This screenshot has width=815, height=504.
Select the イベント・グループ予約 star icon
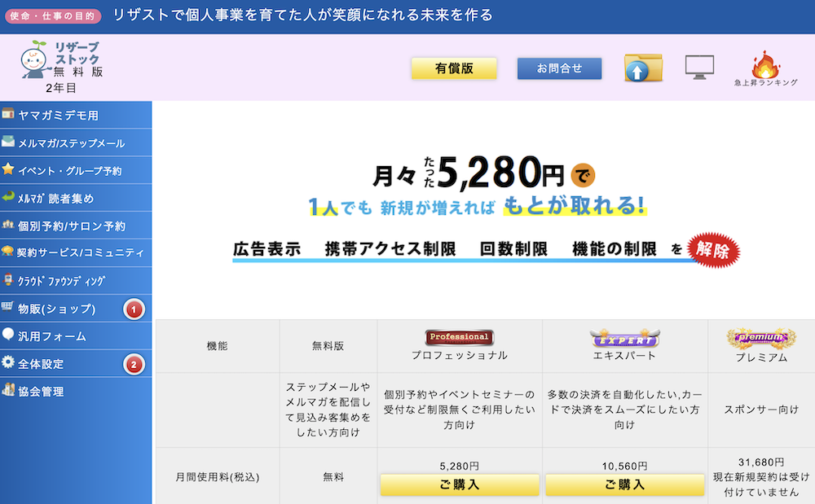coord(8,170)
